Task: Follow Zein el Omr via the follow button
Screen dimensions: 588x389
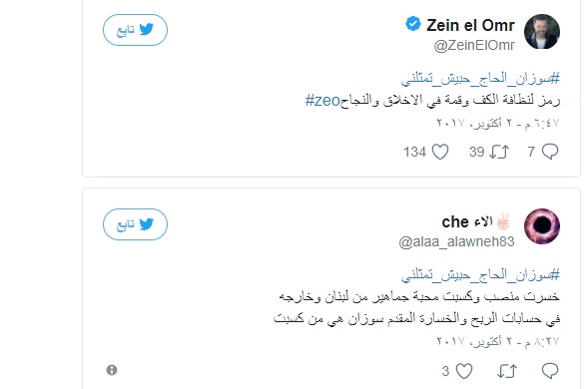Action: tap(135, 30)
